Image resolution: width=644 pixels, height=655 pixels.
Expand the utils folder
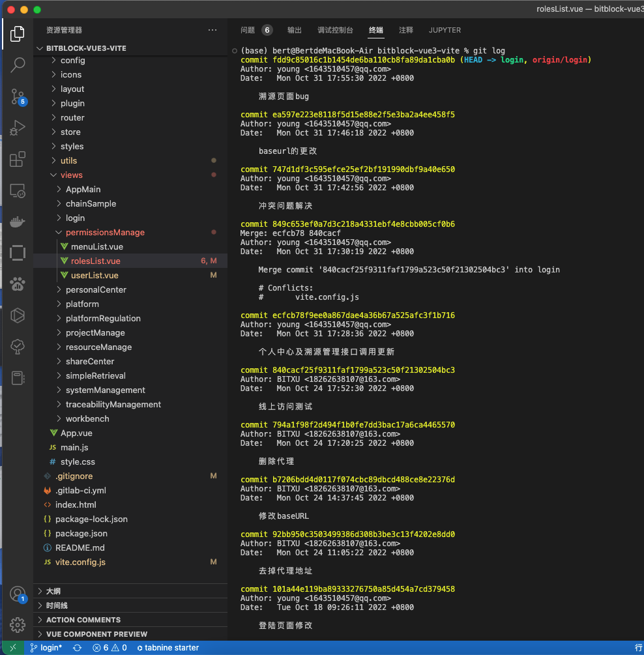[130, 161]
